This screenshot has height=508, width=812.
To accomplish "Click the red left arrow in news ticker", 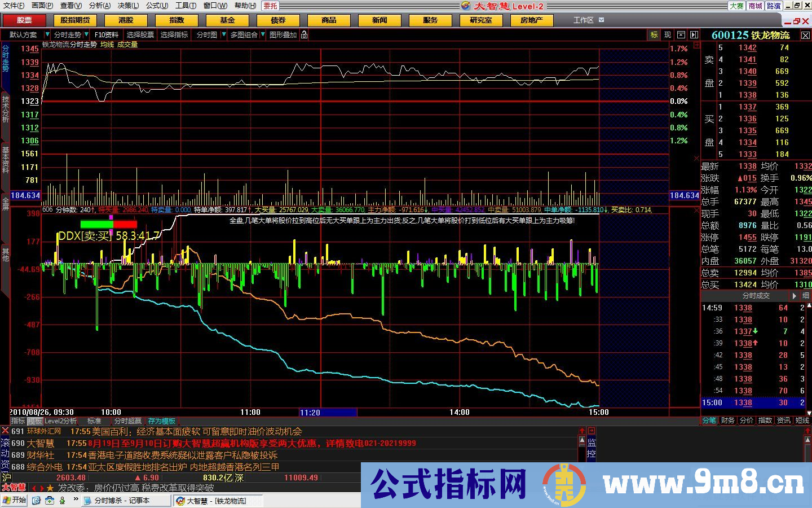I will [x=34, y=488].
